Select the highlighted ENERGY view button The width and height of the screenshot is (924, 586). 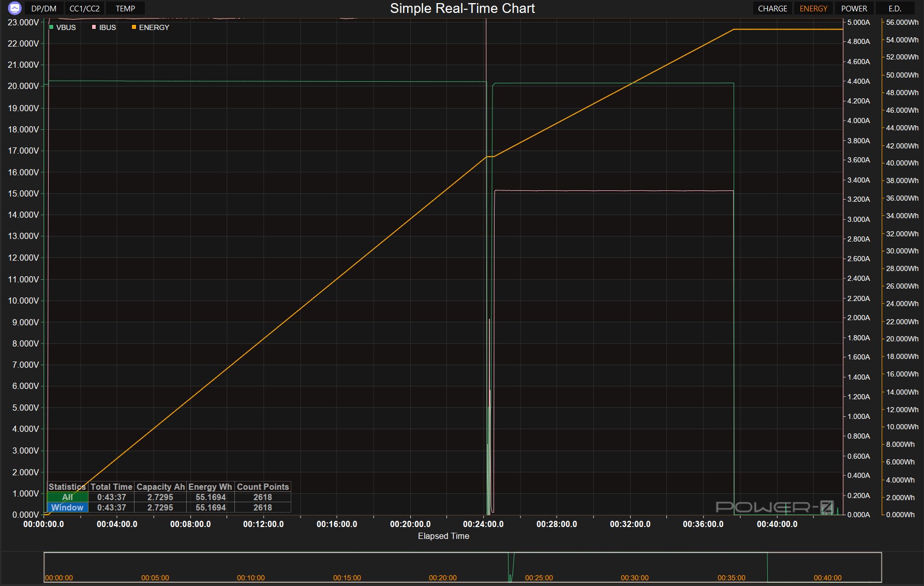pyautogui.click(x=813, y=9)
